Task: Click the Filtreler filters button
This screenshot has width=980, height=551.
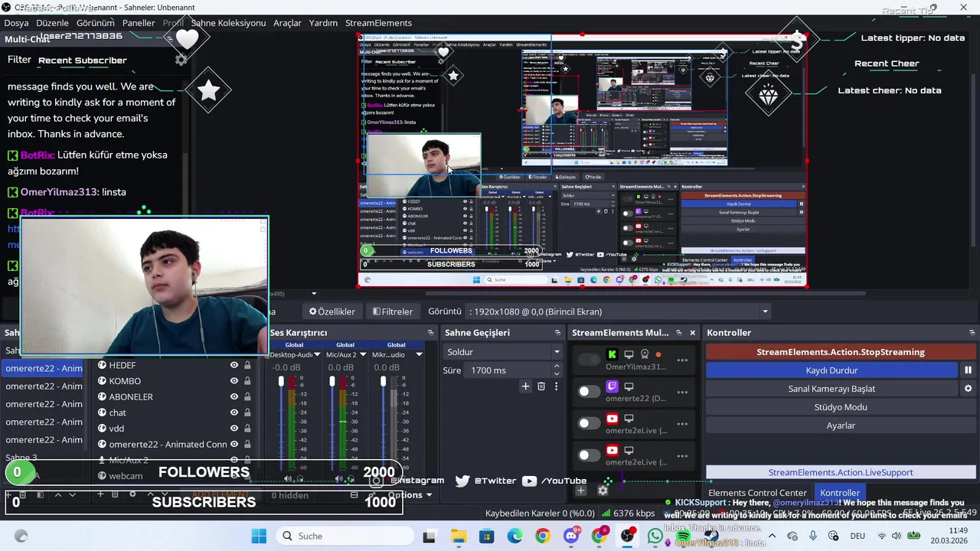Action: click(x=393, y=311)
